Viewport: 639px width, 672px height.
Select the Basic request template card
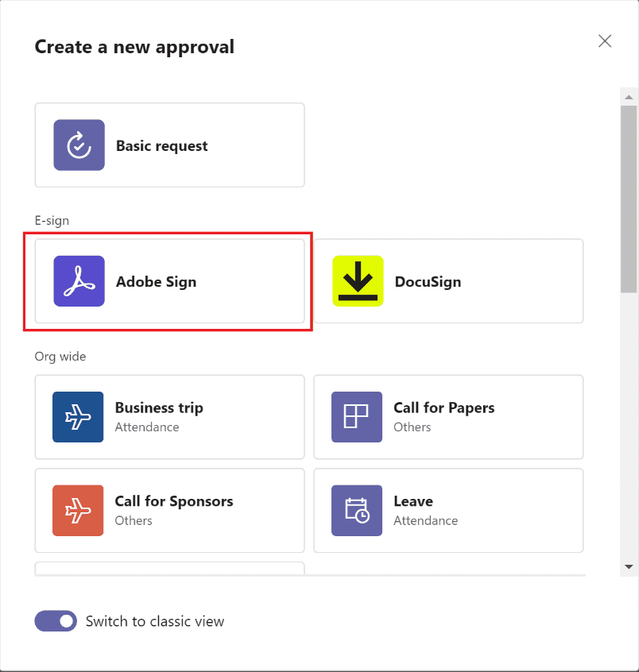click(170, 145)
